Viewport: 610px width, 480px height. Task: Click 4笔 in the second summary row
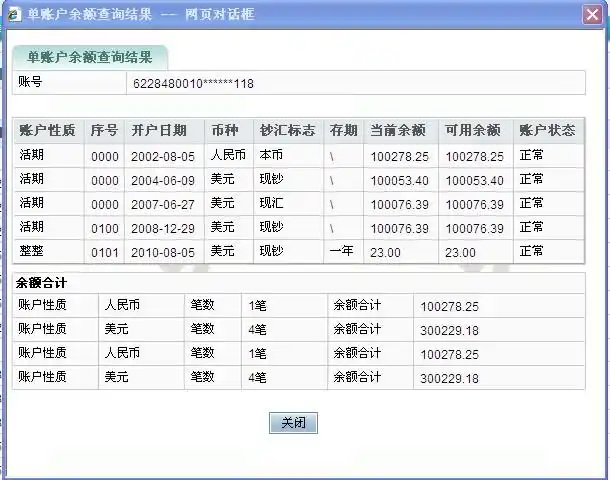point(257,330)
